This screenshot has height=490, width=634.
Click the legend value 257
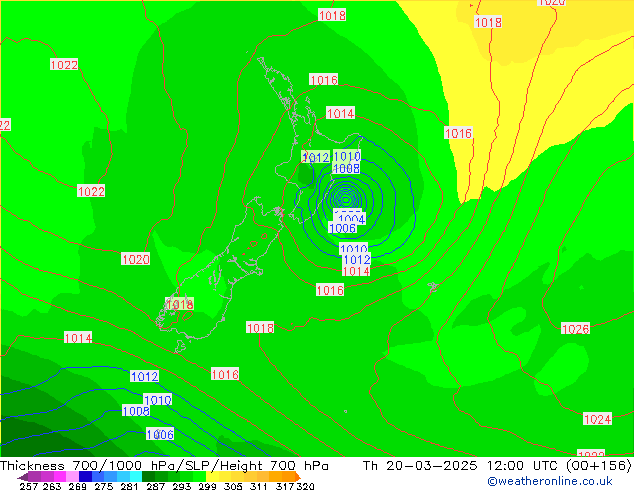(x=29, y=486)
